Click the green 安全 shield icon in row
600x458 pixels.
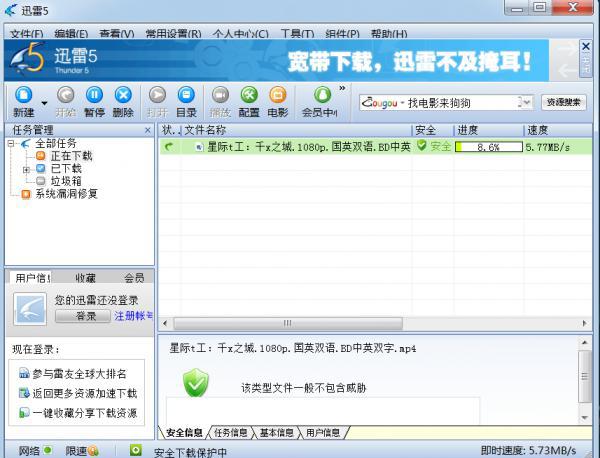421,146
